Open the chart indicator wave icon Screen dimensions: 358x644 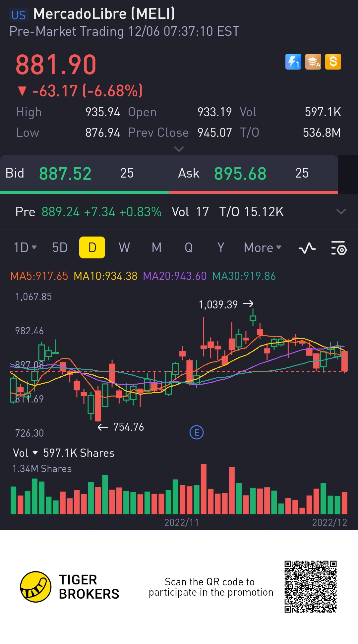pyautogui.click(x=307, y=248)
